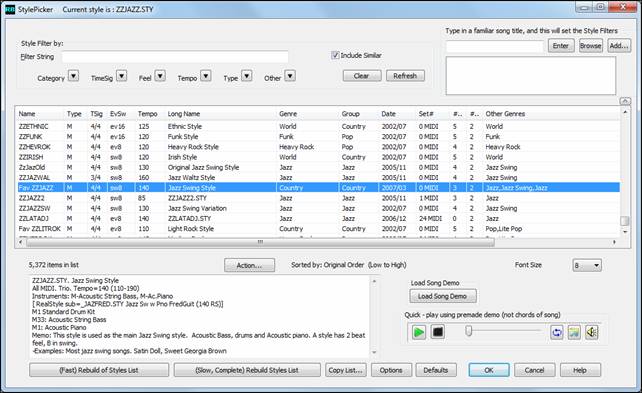The width and height of the screenshot is (642, 393).
Task: Open the Category filter dropdown
Action: [x=73, y=76]
